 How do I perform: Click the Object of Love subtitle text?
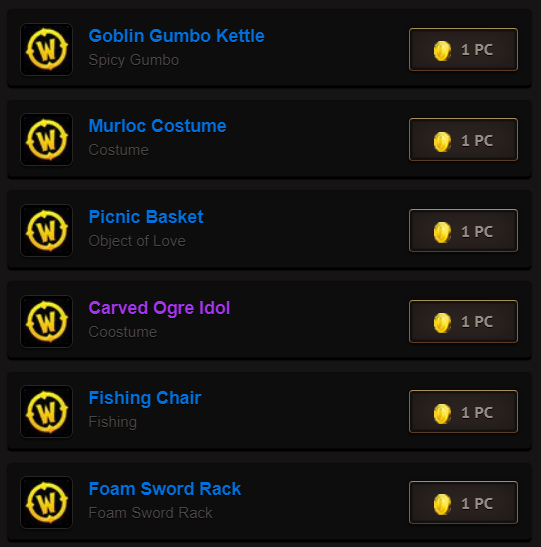[x=137, y=241]
